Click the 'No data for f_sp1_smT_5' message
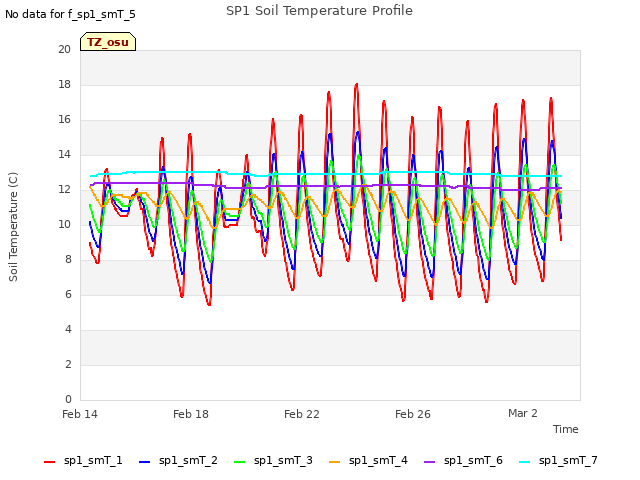The height and width of the screenshot is (480, 640). click(70, 15)
